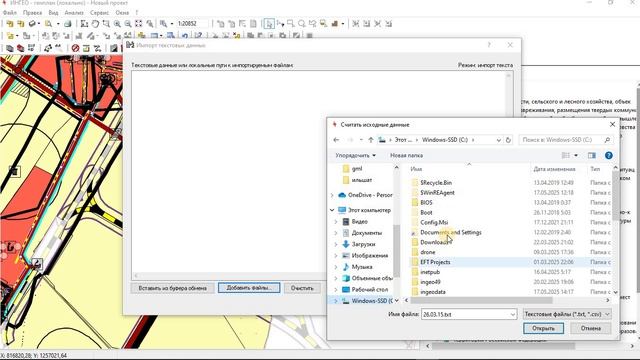The height and width of the screenshot is (360, 640).
Task: Toggle the preview pane icon in file dialog
Action: tap(591, 156)
